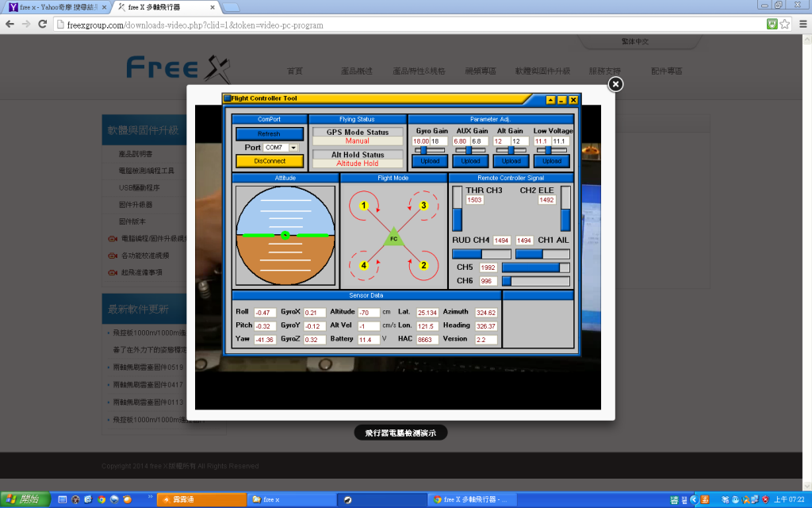The height and width of the screenshot is (508, 812).
Task: Open the 配件專區 navigation item
Action: click(666, 71)
